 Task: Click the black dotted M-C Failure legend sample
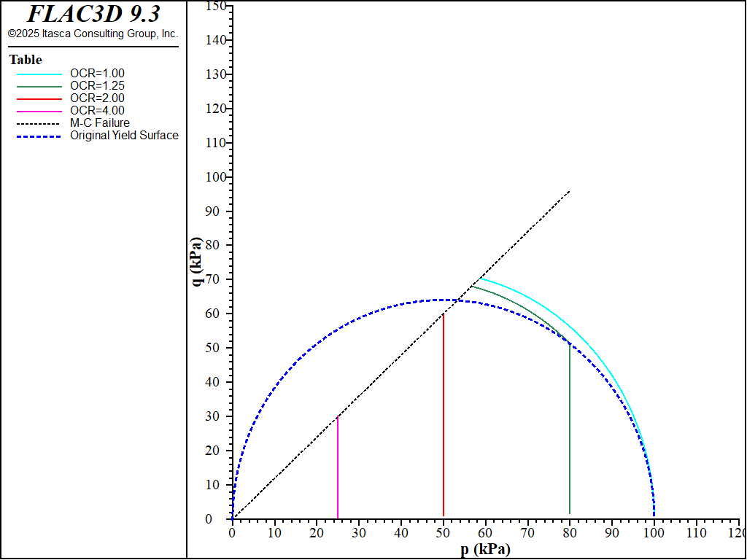pos(40,123)
